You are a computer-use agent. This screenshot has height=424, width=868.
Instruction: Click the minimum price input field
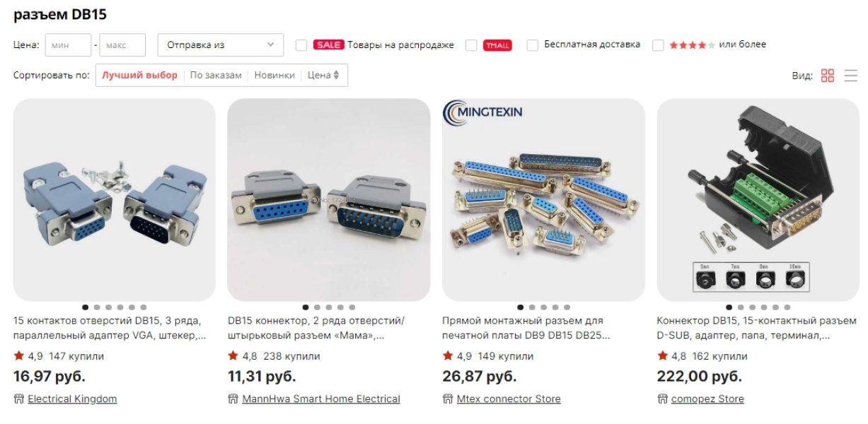[68, 45]
